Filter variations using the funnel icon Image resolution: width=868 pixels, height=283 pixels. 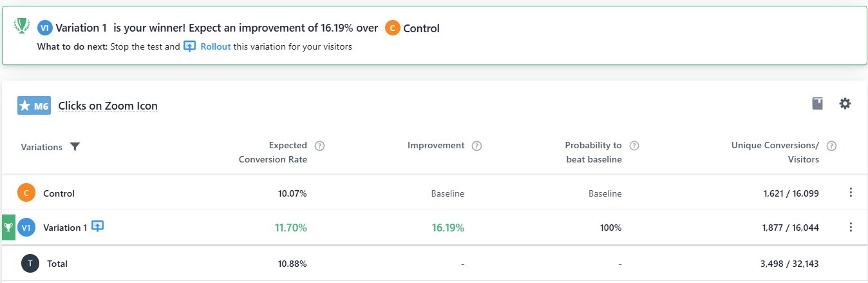pos(75,147)
